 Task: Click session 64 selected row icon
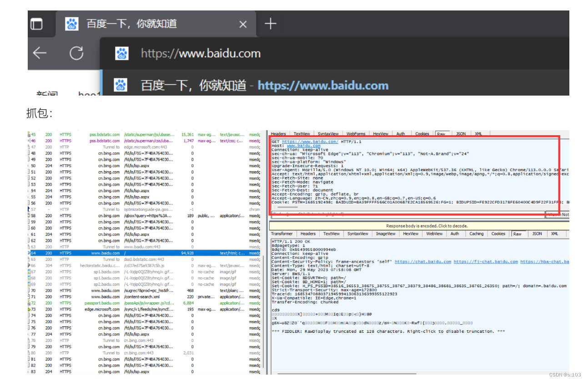coord(30,253)
